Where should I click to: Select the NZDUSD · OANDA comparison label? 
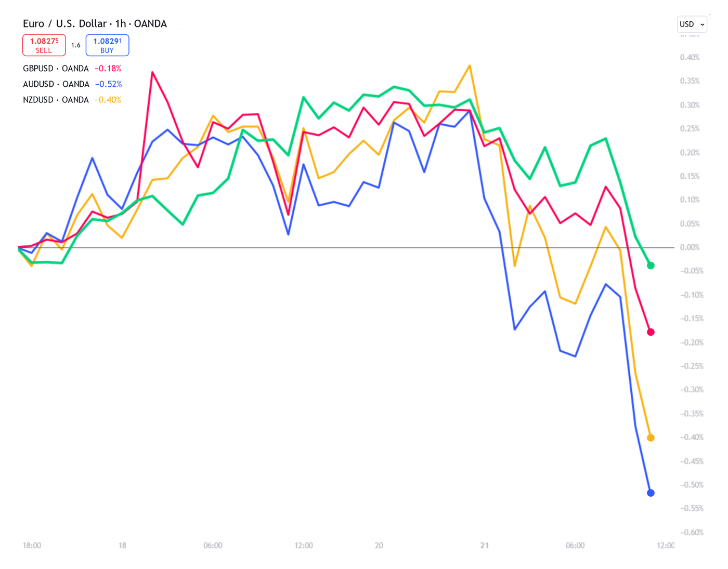click(x=55, y=99)
